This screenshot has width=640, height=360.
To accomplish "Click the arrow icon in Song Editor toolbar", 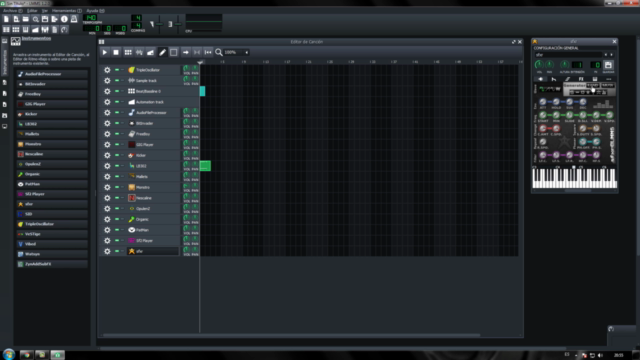I will pos(186,52).
